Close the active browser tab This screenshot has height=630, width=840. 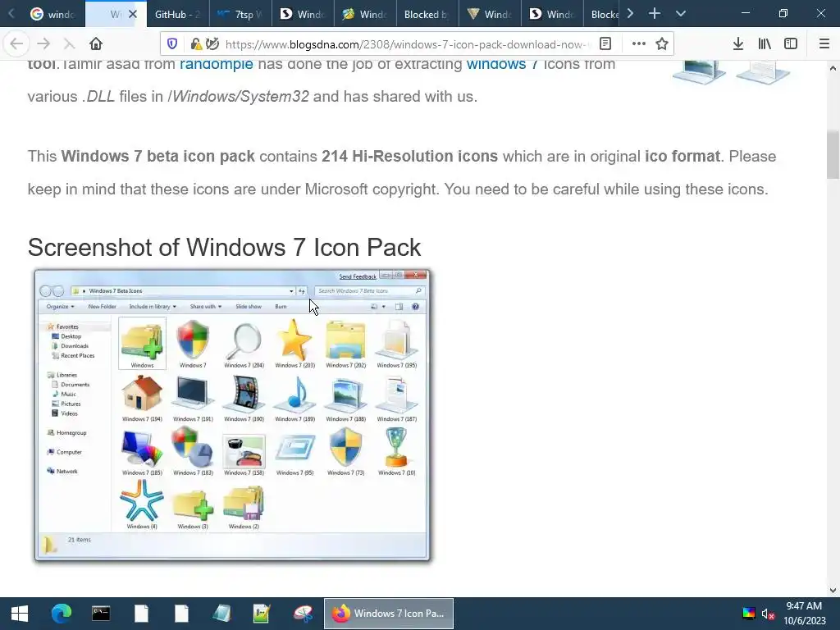pos(133,14)
